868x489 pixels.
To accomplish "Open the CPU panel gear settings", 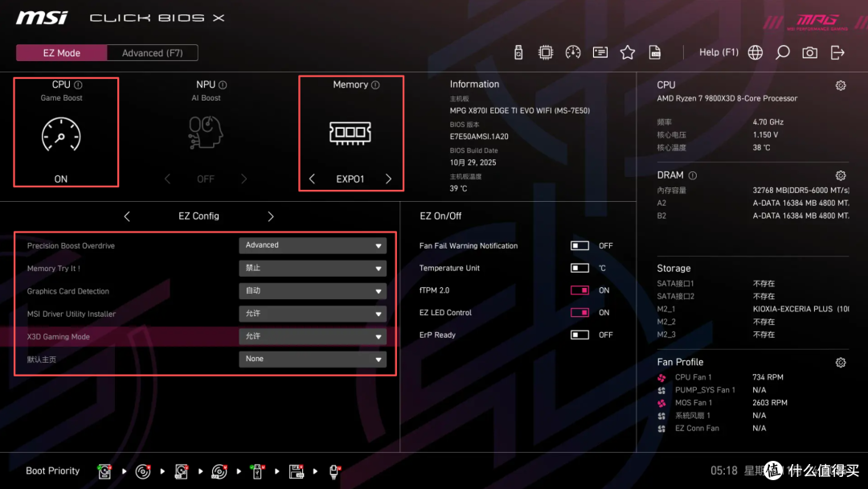I will point(841,85).
